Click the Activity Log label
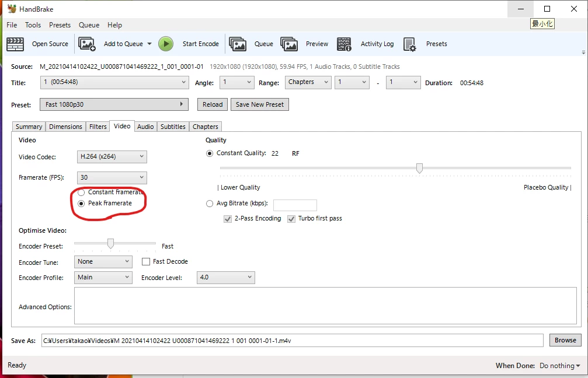This screenshot has width=588, height=378. [x=377, y=44]
